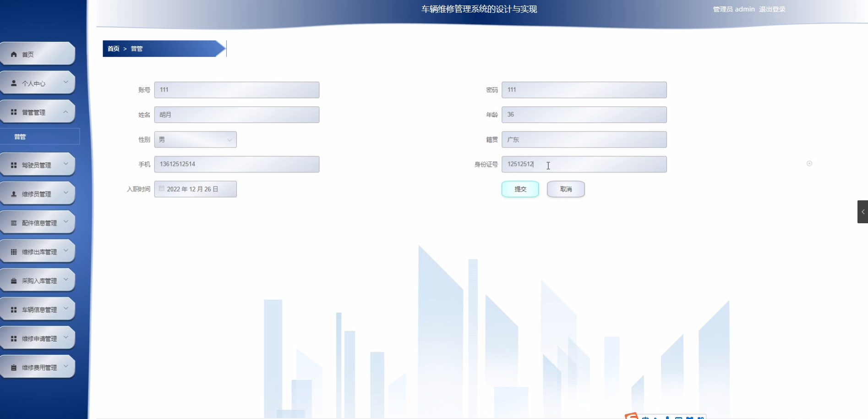The height and width of the screenshot is (419, 868).
Task: Select the 普管 submenu item in sidebar
Action: [40, 137]
